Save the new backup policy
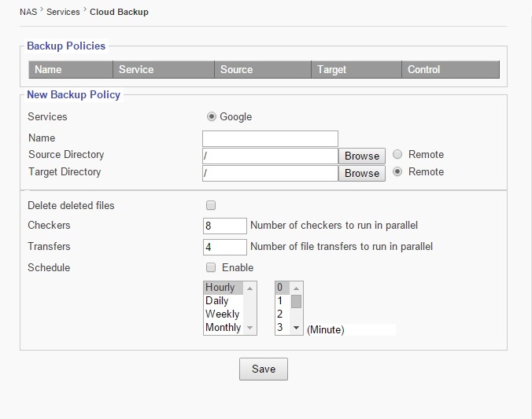Viewport: 532px width, 419px height. (264, 369)
